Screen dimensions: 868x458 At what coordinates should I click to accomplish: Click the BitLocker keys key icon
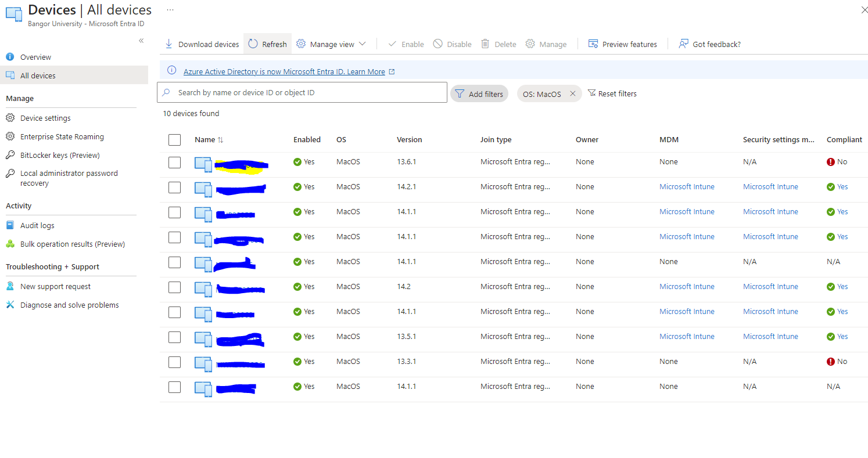point(10,155)
